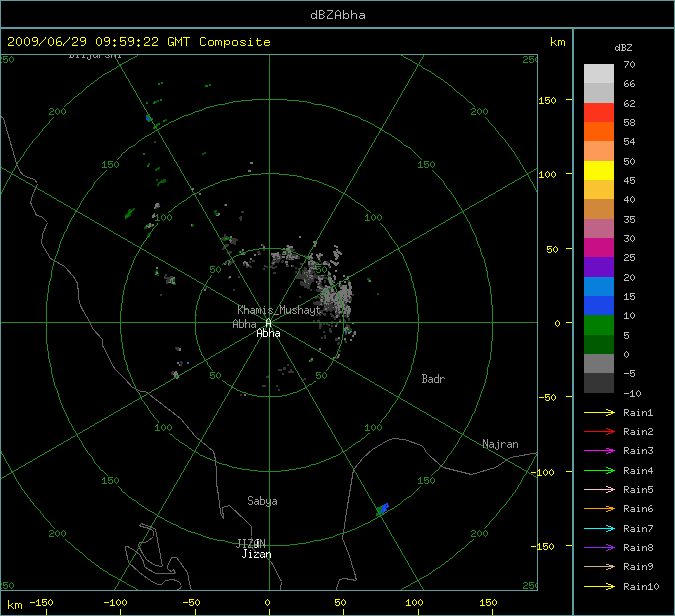Click the dBZ legend heading
Image resolution: width=675 pixels, height=616 pixels.
(623, 48)
